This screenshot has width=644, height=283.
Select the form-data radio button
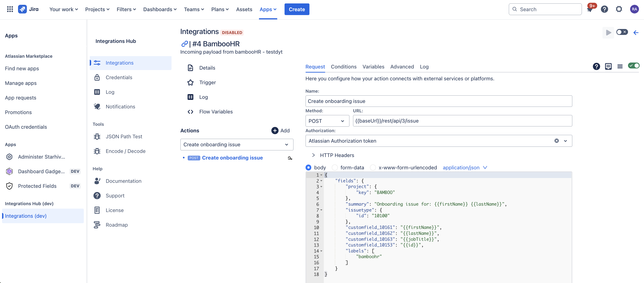pyautogui.click(x=335, y=167)
